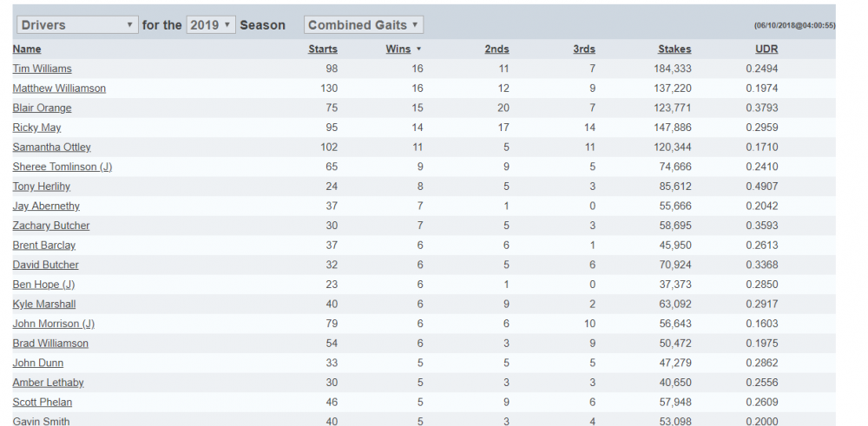Open the Drivers category dropdown
The height and width of the screenshot is (426, 868).
point(77,25)
